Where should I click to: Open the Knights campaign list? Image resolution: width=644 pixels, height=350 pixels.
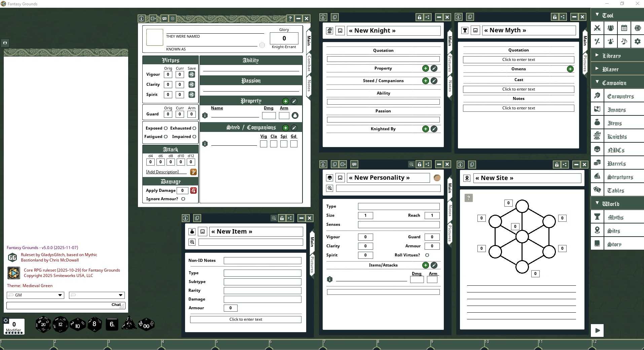[x=617, y=136]
